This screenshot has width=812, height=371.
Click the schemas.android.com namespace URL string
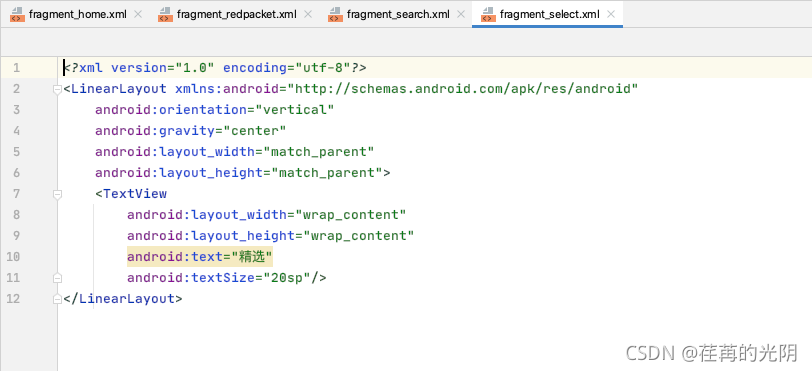[x=462, y=89]
